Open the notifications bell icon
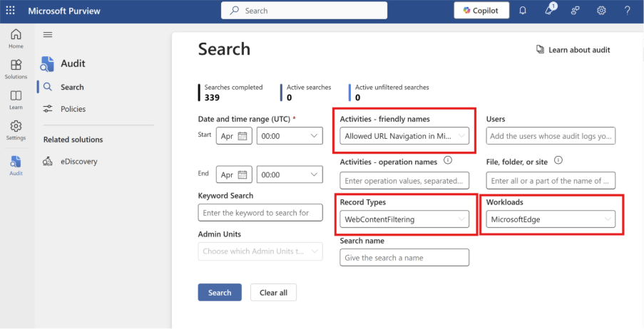 click(x=523, y=11)
